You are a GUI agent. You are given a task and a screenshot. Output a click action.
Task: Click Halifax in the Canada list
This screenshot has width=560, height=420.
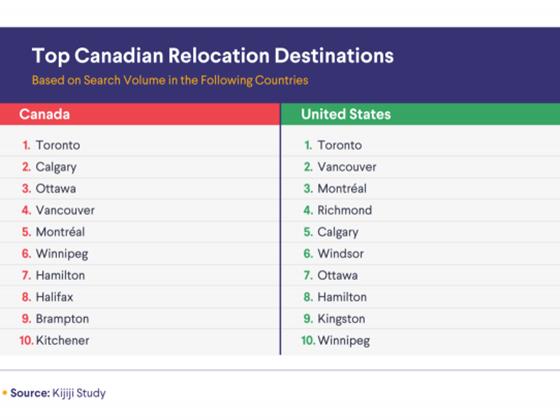tap(54, 297)
